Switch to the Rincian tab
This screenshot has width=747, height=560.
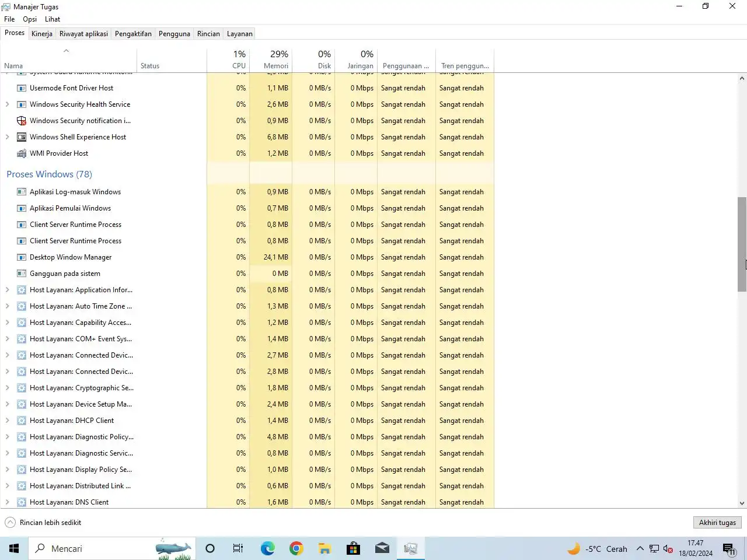point(208,34)
